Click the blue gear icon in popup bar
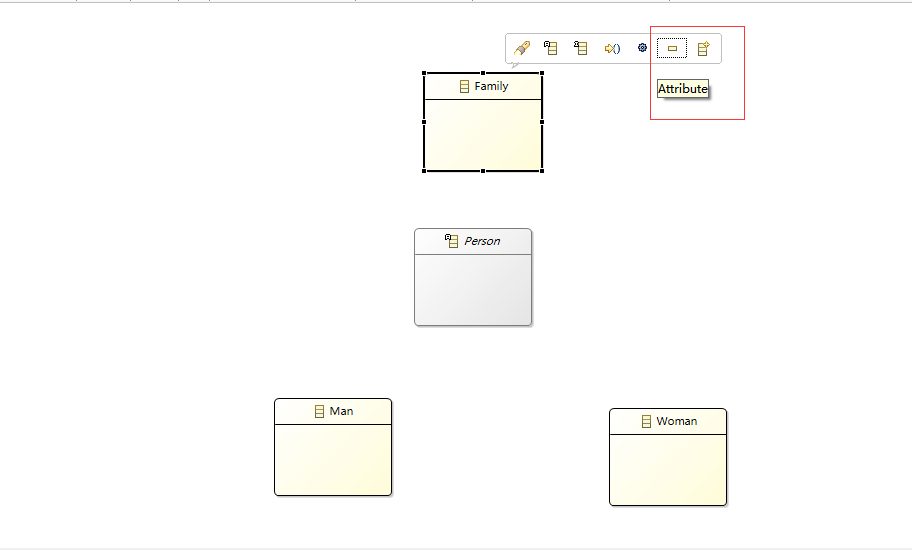The width and height of the screenshot is (912, 550). point(642,48)
